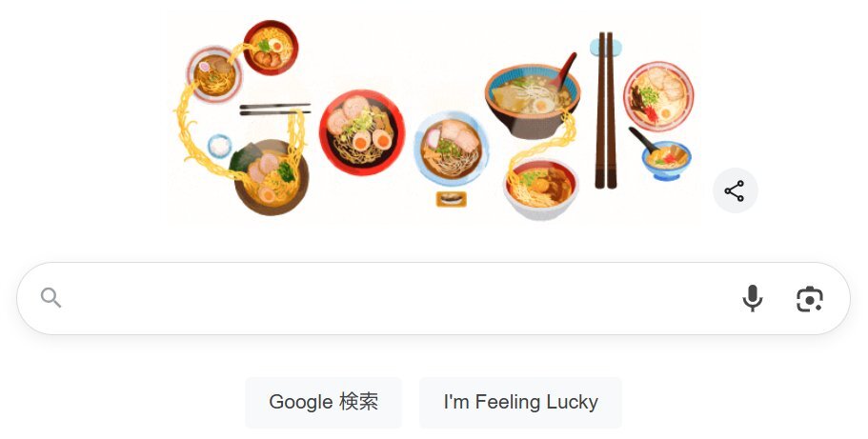Viewport: 868px width, 439px height.
Task: Start voice search with microphone icon
Action: pos(753,298)
